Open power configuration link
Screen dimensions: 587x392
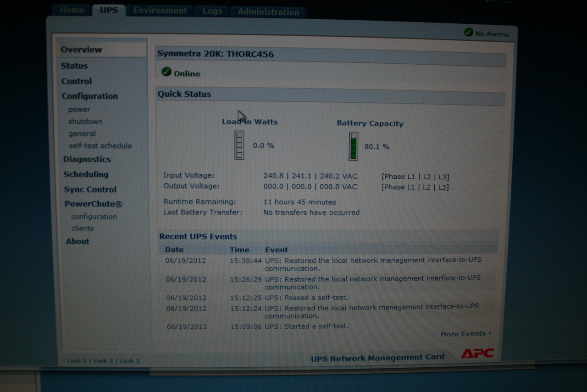[79, 110]
